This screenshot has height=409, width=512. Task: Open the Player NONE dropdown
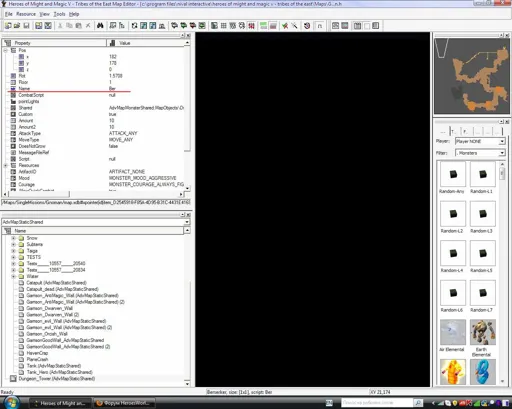(502, 142)
